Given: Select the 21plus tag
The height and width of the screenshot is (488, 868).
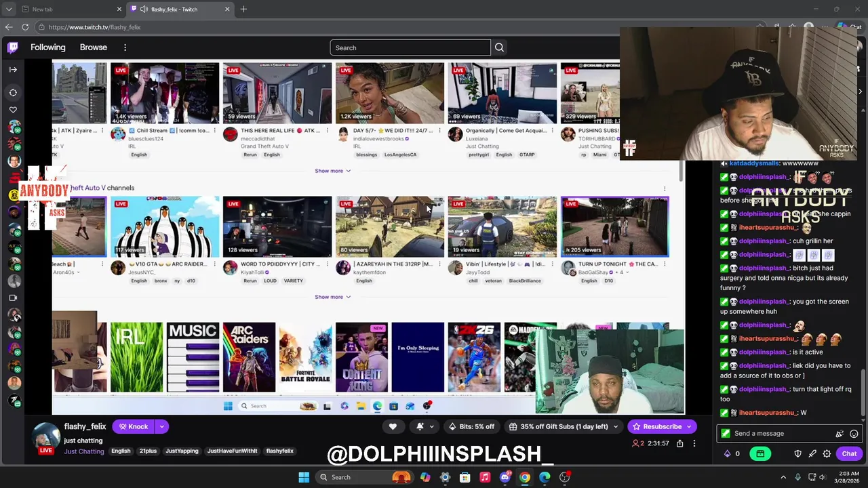Looking at the screenshot, I should pyautogui.click(x=148, y=451).
